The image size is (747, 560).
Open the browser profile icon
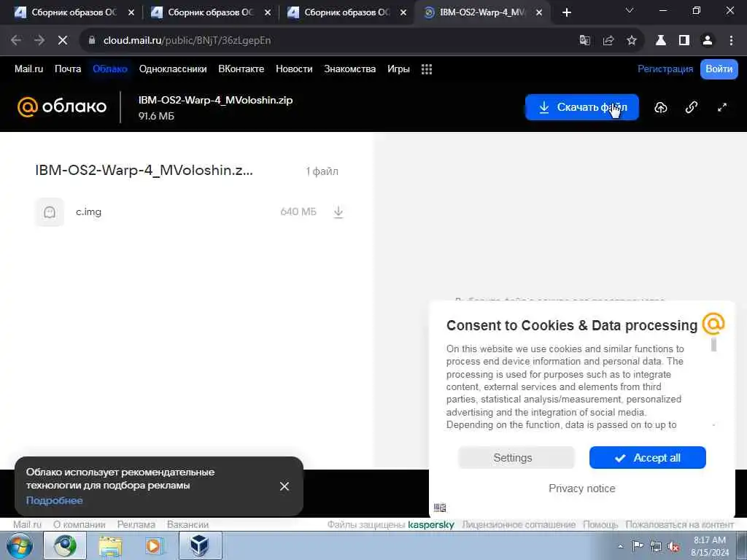[708, 41]
